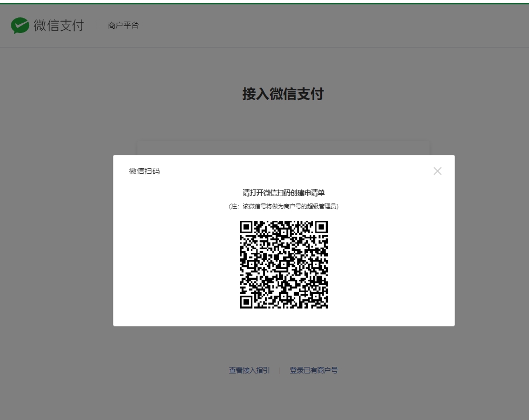
Task: Click the note about 超级管理员
Action: [283, 206]
